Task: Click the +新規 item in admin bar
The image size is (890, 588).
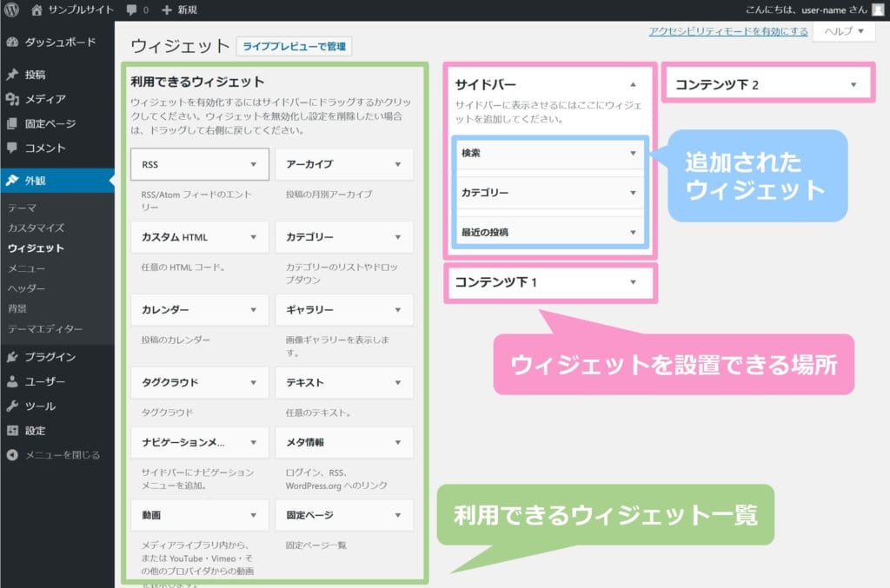Action: click(x=180, y=10)
